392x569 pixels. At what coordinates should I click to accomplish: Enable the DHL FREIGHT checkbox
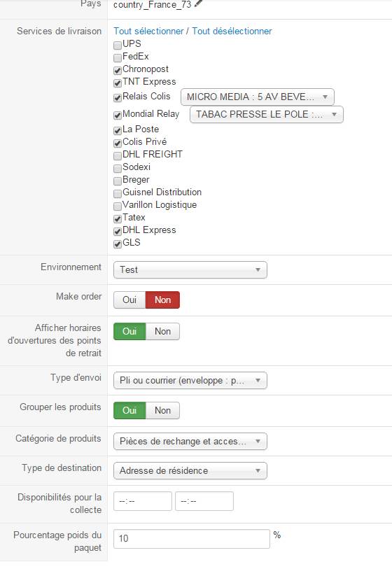[x=117, y=155]
